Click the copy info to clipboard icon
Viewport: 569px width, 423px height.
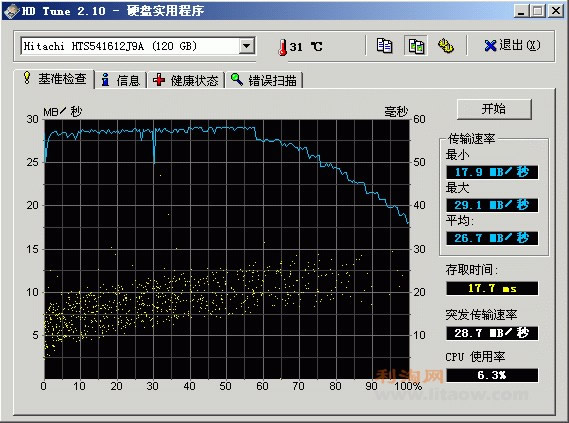(384, 46)
